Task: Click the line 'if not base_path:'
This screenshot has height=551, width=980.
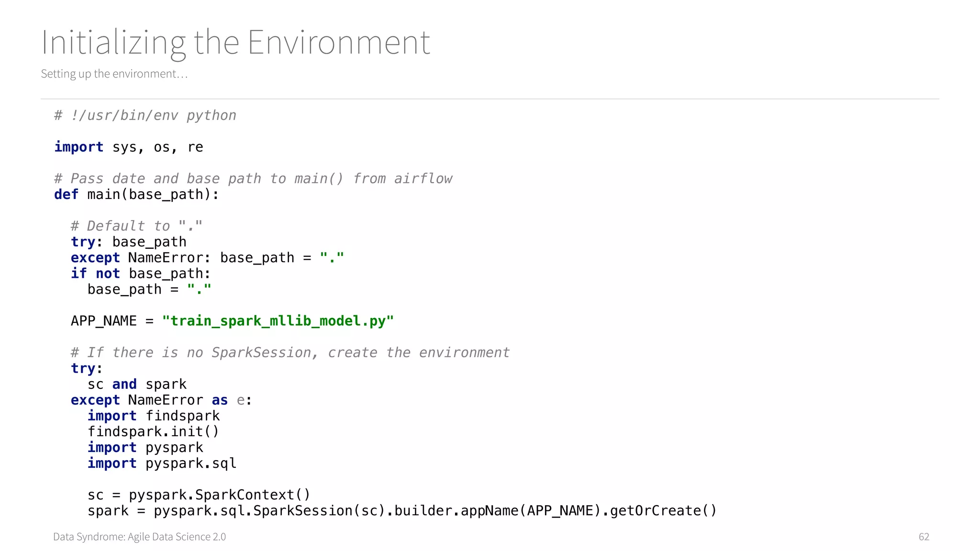Action: tap(141, 273)
